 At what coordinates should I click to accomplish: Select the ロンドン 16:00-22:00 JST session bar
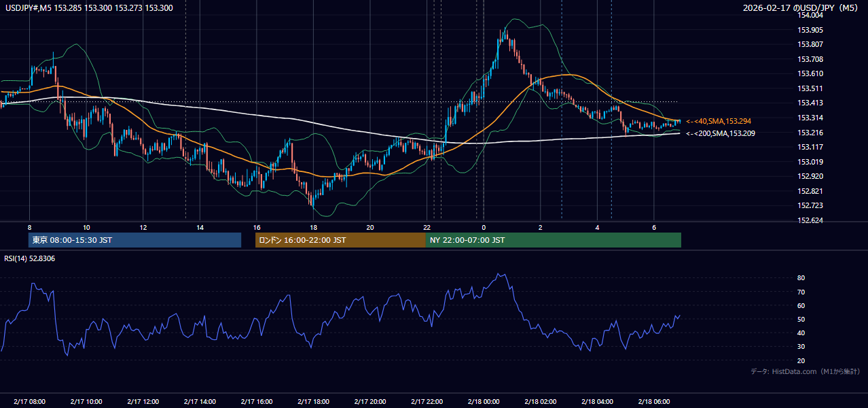[340, 240]
